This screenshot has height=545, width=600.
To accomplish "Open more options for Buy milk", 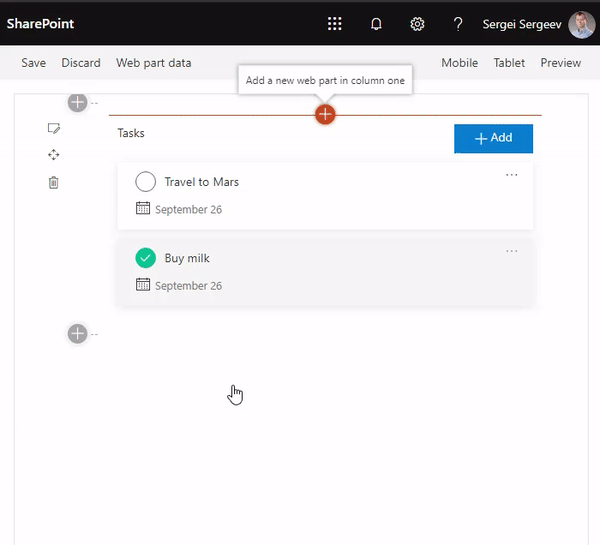I will tap(512, 251).
